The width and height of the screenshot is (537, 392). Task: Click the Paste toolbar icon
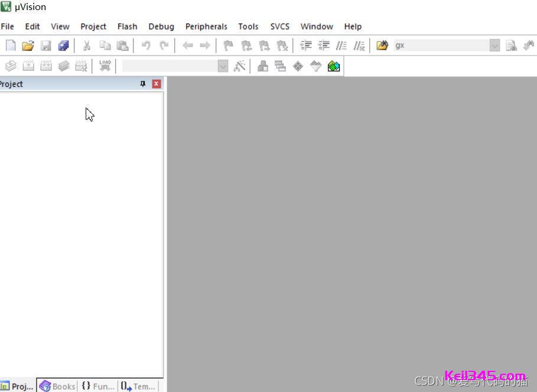(123, 45)
